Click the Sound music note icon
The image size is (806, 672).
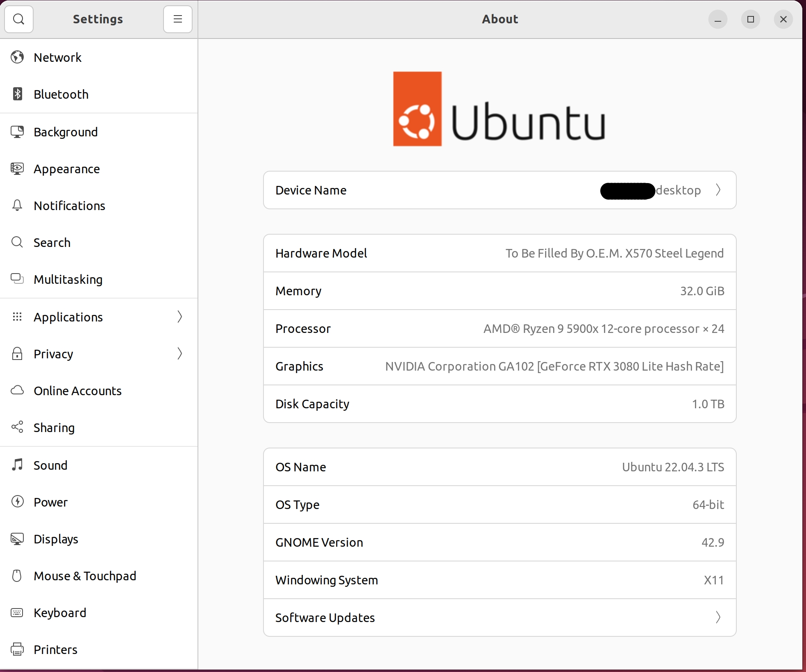point(17,465)
